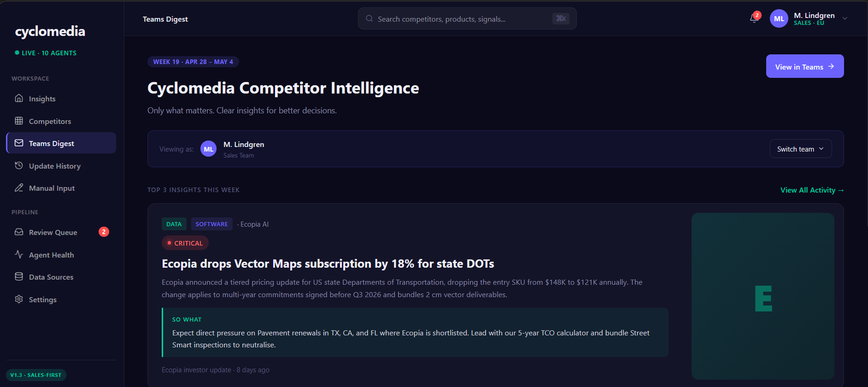Open the Agent Health page
This screenshot has height=387, width=868.
pyautogui.click(x=61, y=255)
